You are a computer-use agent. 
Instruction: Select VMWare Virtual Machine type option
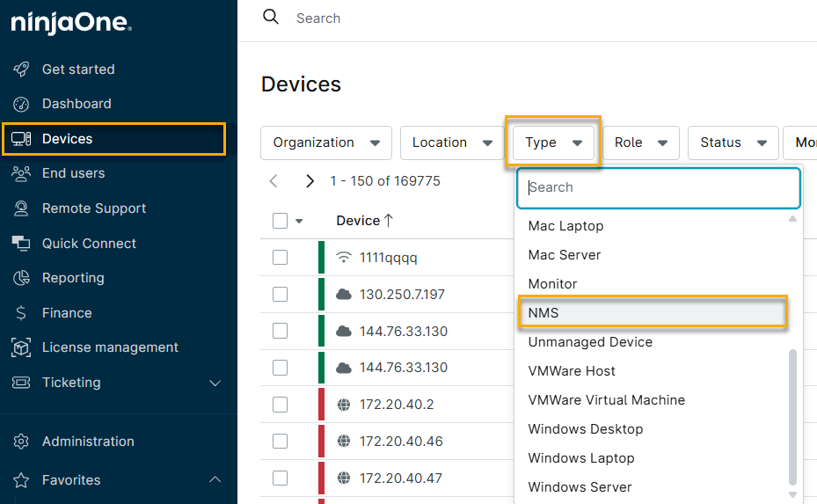pos(652,400)
